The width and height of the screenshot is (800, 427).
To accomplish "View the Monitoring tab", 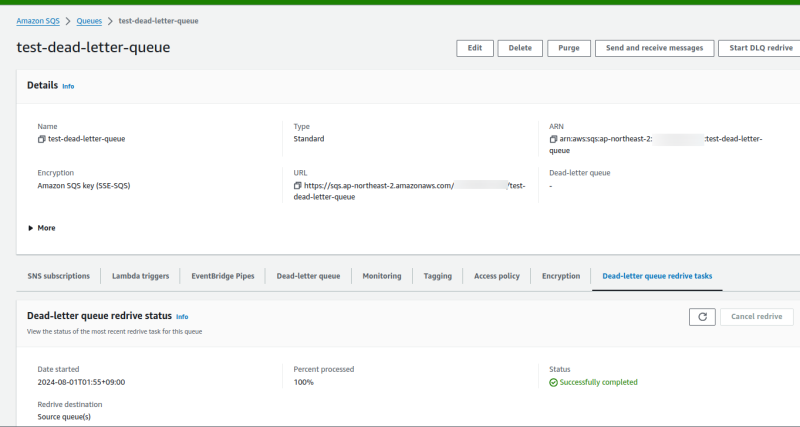I will pyautogui.click(x=382, y=276).
